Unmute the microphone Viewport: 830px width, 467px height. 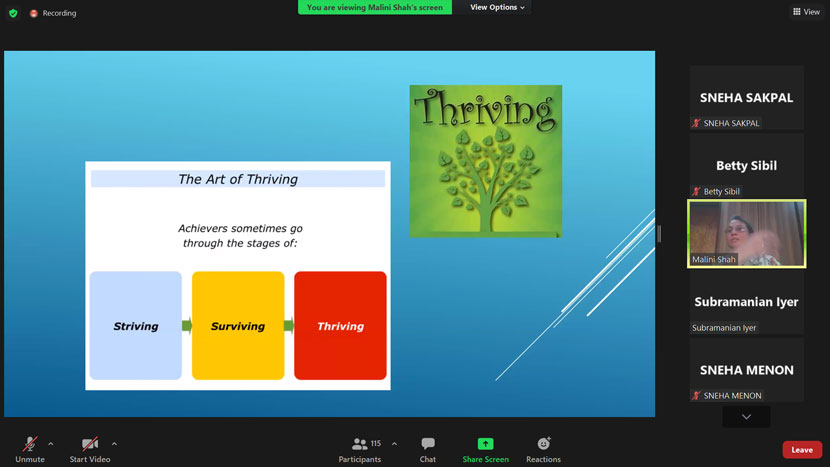tap(30, 444)
